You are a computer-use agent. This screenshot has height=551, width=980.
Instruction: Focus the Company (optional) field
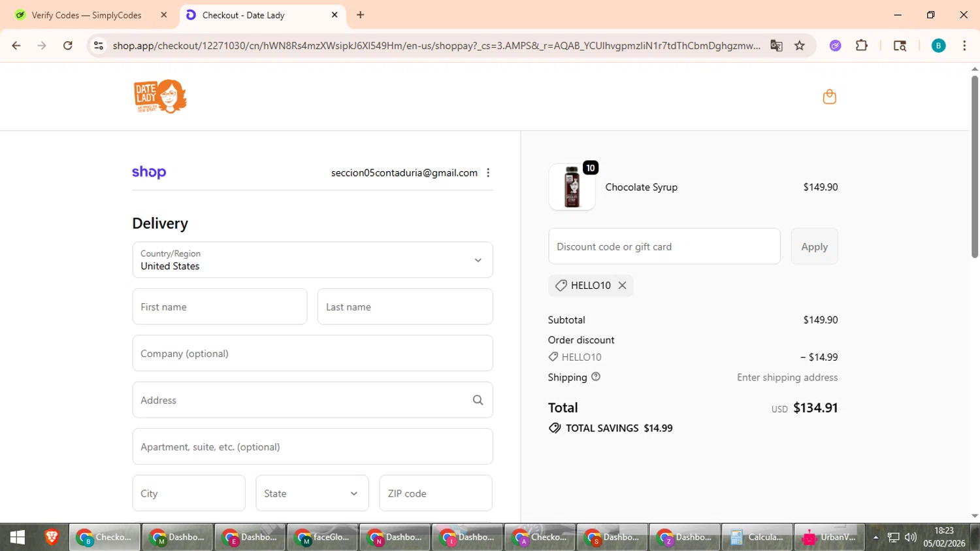312,354
